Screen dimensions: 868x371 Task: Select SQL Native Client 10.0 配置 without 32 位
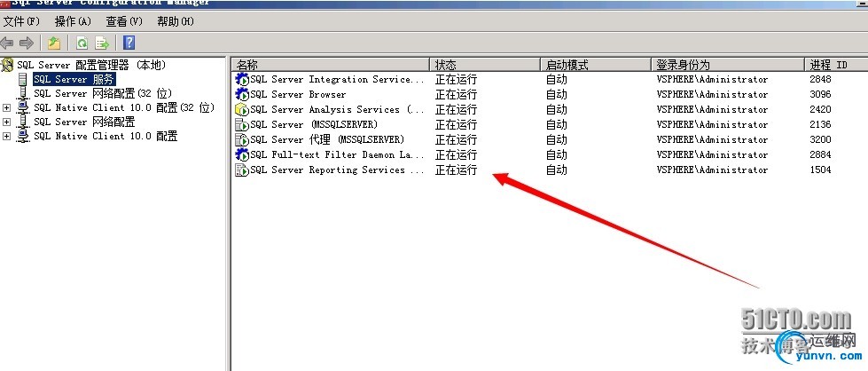(106, 136)
